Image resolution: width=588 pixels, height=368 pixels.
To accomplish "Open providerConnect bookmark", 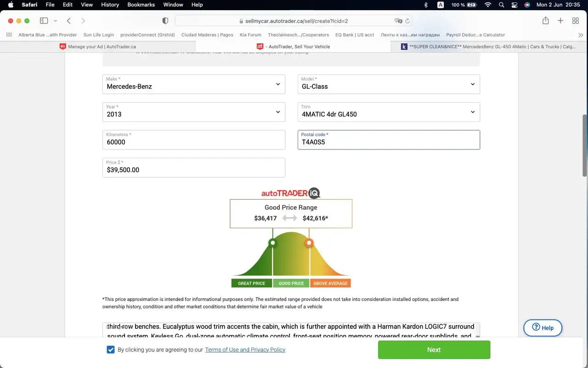I will [147, 34].
